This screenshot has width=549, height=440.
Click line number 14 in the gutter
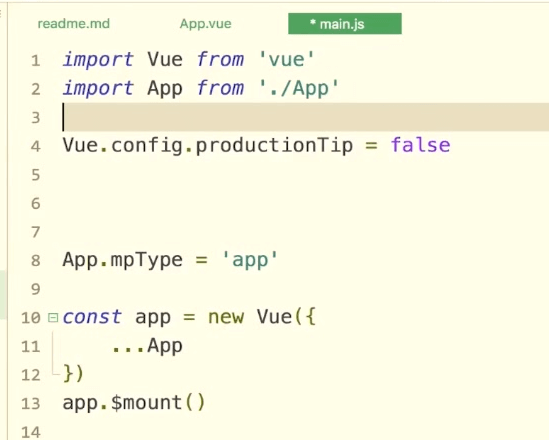[x=31, y=432]
